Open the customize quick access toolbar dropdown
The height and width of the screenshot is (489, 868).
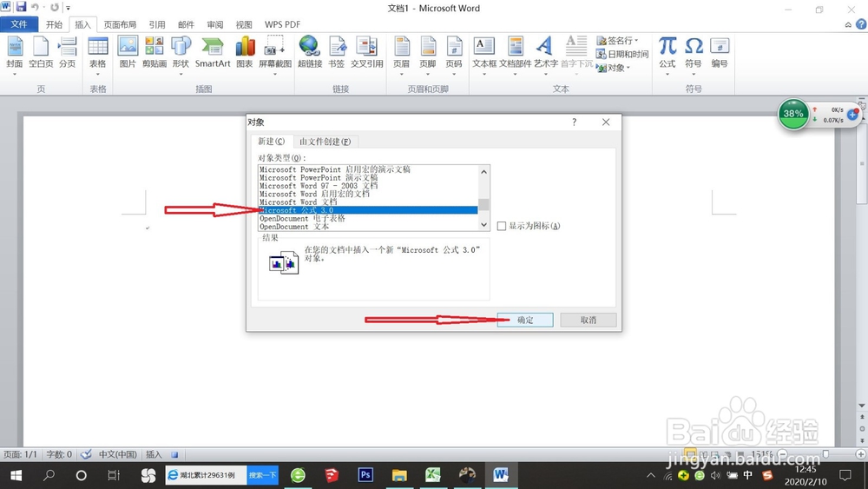(68, 8)
